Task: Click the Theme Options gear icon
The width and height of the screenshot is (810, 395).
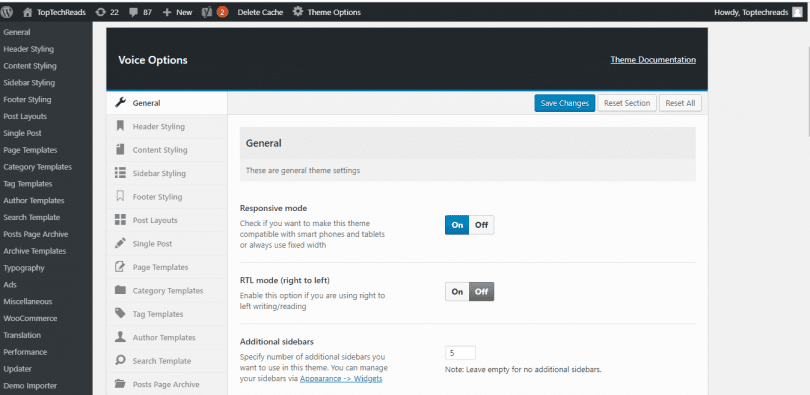Action: click(298, 12)
